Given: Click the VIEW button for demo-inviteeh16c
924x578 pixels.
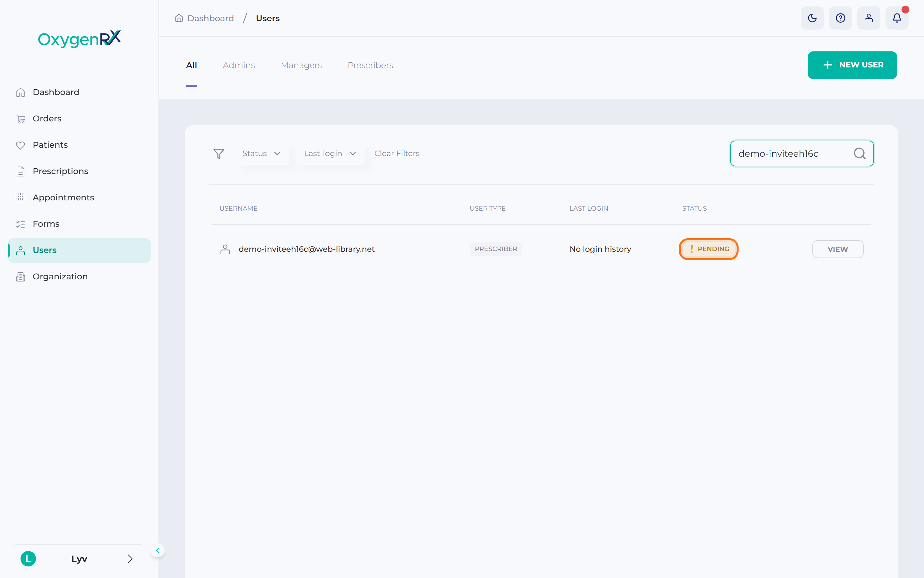Looking at the screenshot, I should point(838,249).
